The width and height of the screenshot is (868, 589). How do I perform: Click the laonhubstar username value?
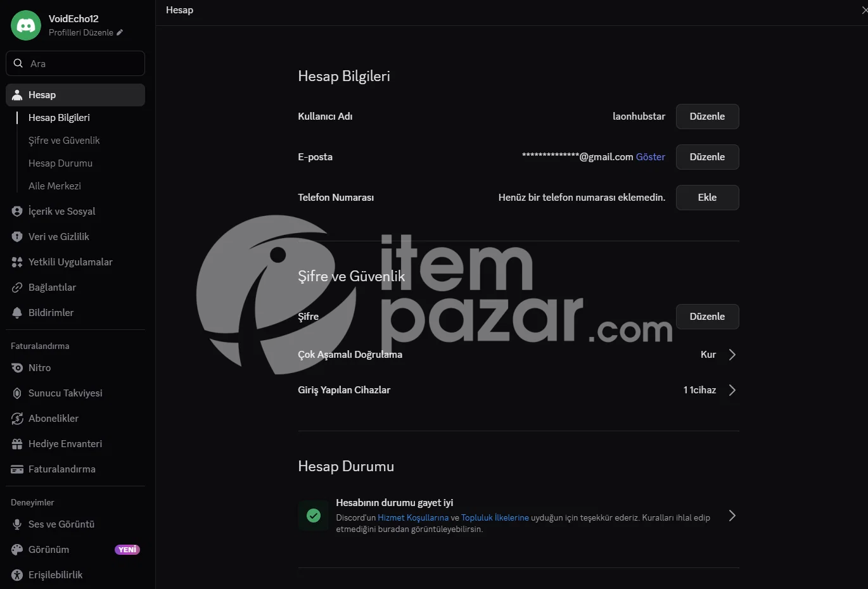pyautogui.click(x=639, y=117)
